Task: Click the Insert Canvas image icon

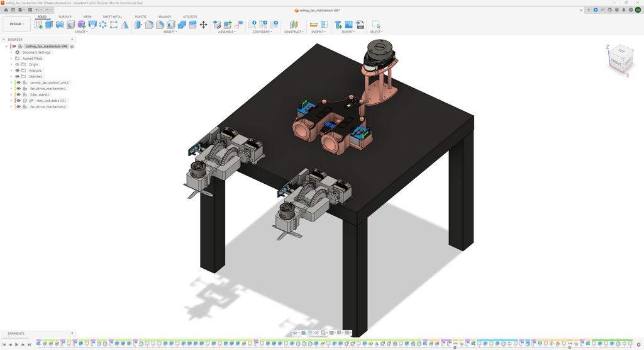Action: coord(348,25)
